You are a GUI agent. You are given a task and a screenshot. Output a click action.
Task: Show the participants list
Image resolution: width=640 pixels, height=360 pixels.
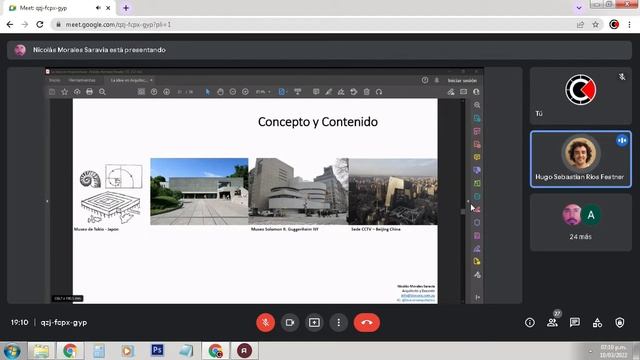(552, 323)
